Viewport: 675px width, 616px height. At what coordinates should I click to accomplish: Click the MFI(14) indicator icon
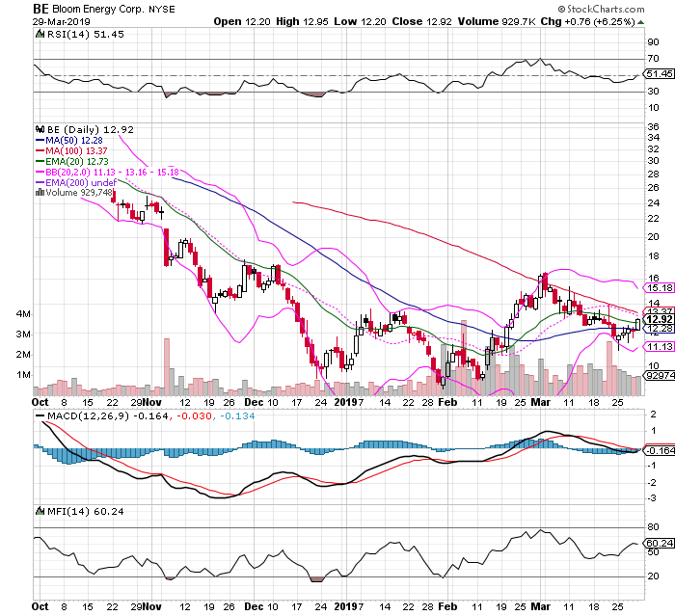[40, 511]
